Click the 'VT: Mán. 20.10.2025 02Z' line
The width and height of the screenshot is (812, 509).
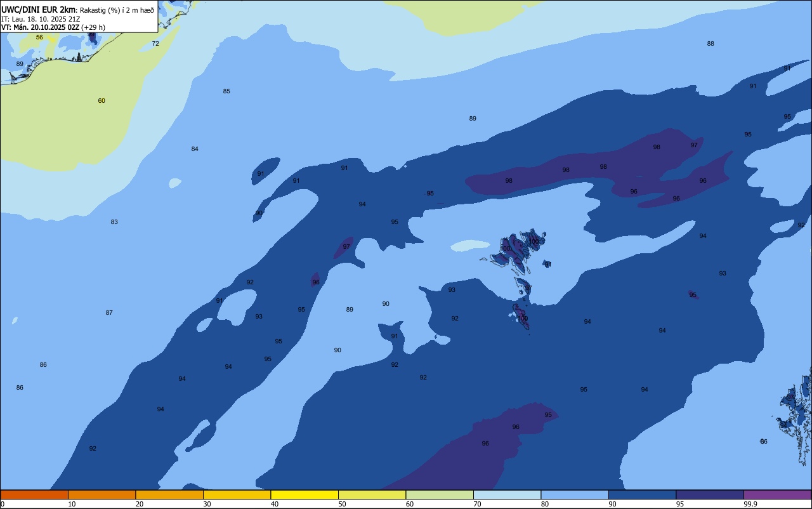[x=40, y=27]
